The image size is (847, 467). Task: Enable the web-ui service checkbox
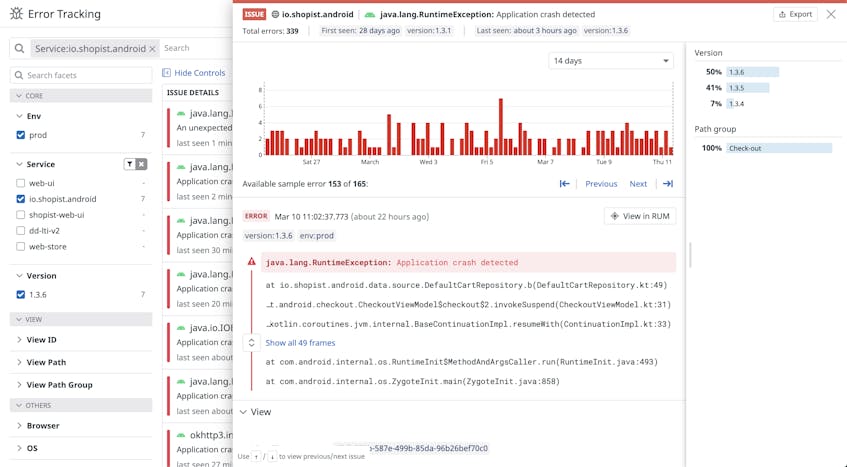coord(21,183)
